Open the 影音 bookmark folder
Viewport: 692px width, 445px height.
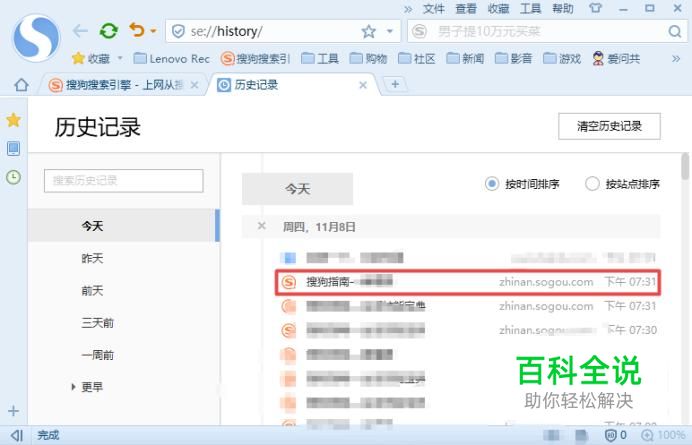click(513, 58)
